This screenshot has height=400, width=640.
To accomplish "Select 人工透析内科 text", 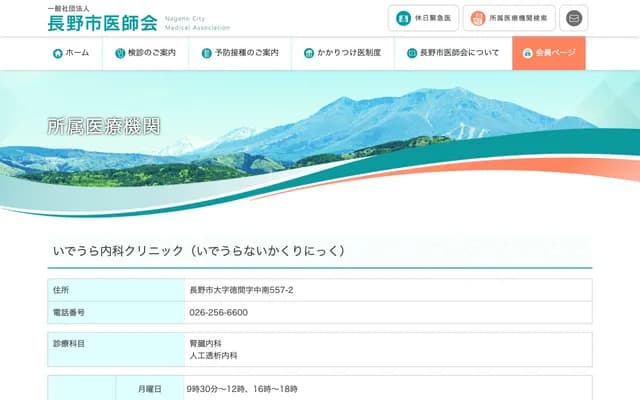I will coord(213,356).
